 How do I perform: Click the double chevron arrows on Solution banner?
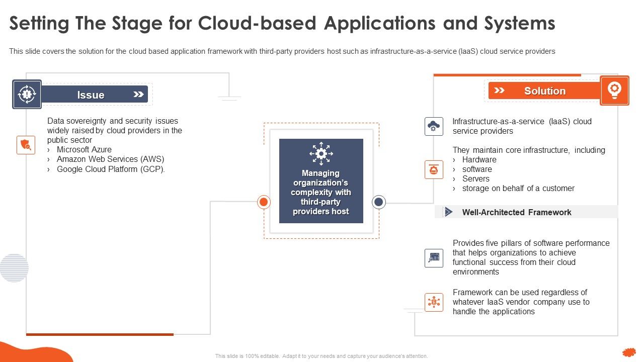(499, 90)
